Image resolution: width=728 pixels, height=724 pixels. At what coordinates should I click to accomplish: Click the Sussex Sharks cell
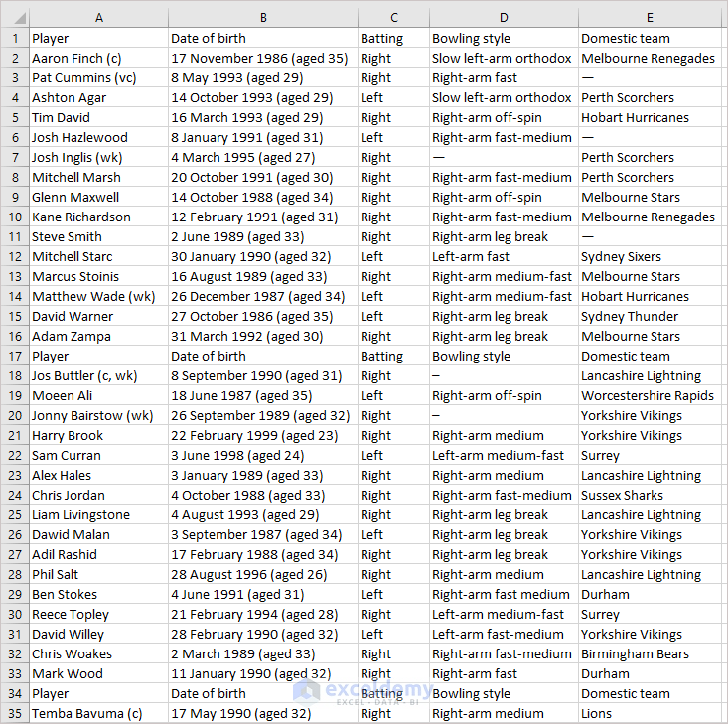pyautogui.click(x=650, y=495)
